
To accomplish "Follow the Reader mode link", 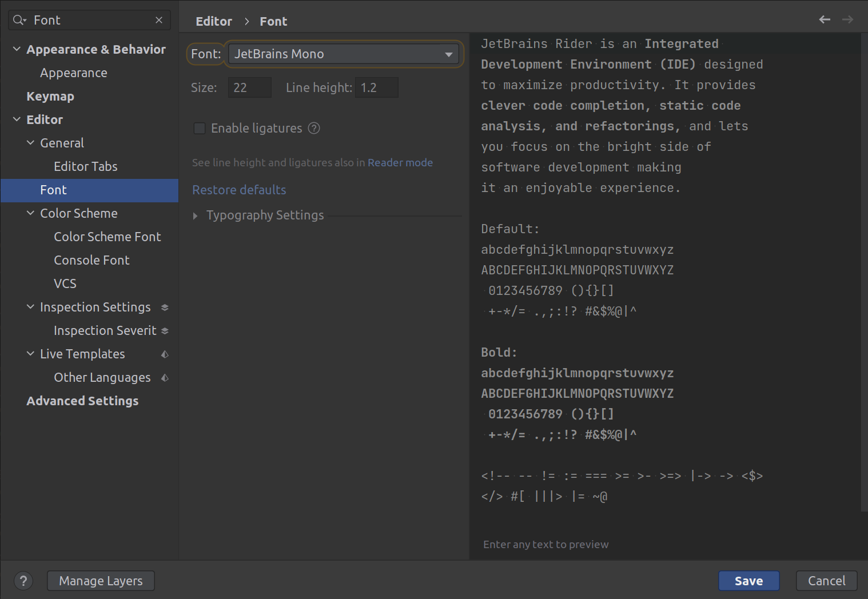I will click(x=400, y=162).
